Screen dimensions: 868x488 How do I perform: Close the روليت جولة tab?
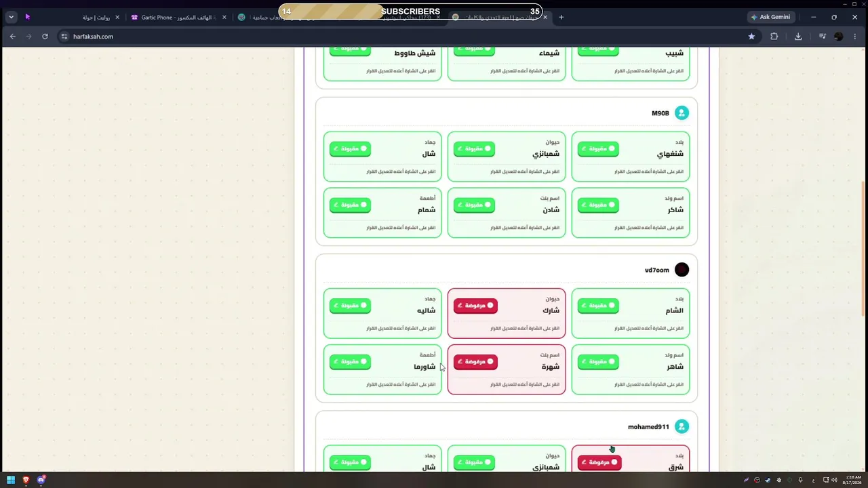pos(117,17)
